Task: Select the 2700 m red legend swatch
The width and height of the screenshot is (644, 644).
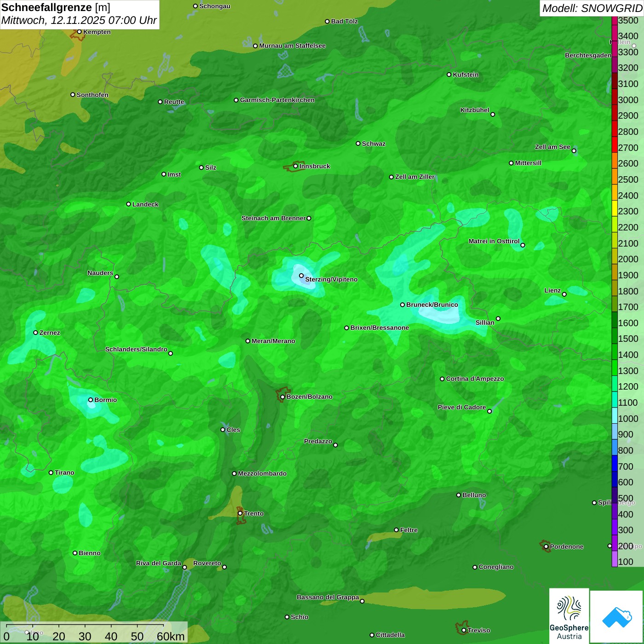Action: 615,144
